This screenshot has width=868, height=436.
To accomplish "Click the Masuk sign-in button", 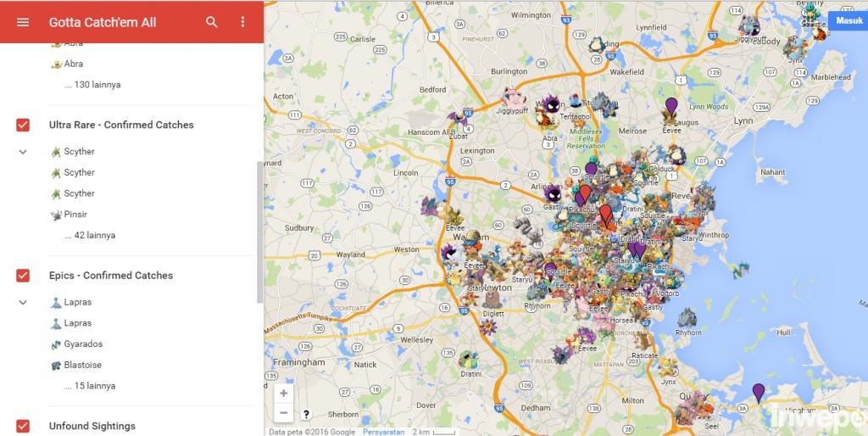I will [x=849, y=20].
